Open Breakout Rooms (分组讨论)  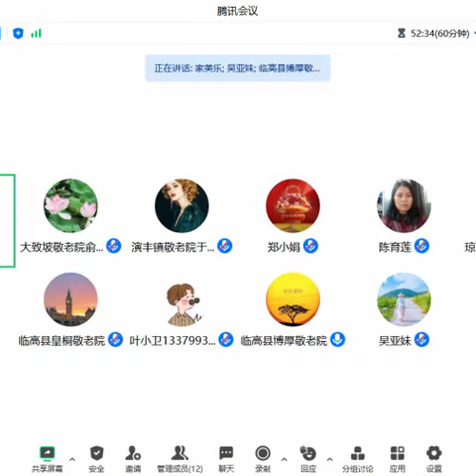tap(358, 458)
